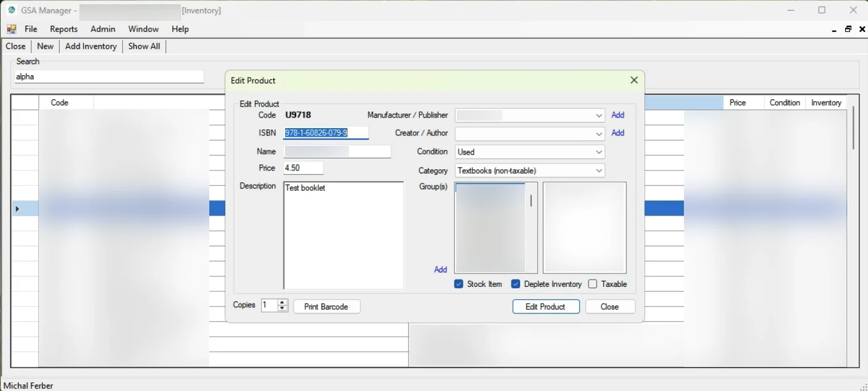
Task: Click the MDI document icon beside File menu
Action: click(11, 29)
